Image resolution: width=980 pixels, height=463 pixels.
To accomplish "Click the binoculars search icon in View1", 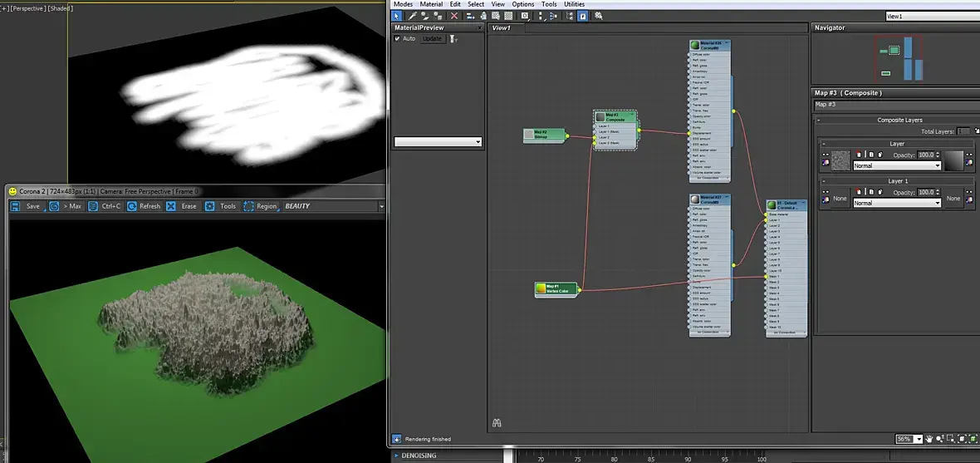I will [x=497, y=423].
